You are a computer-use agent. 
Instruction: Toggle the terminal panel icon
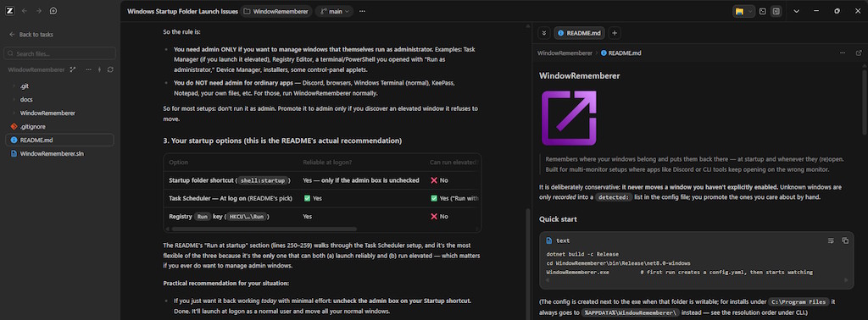(x=762, y=11)
